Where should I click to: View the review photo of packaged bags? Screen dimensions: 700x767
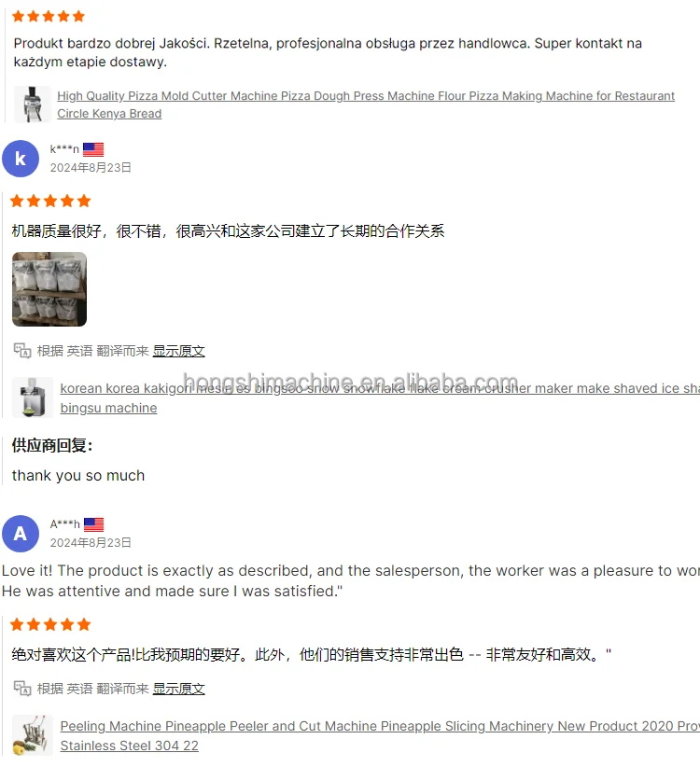pyautogui.click(x=49, y=289)
